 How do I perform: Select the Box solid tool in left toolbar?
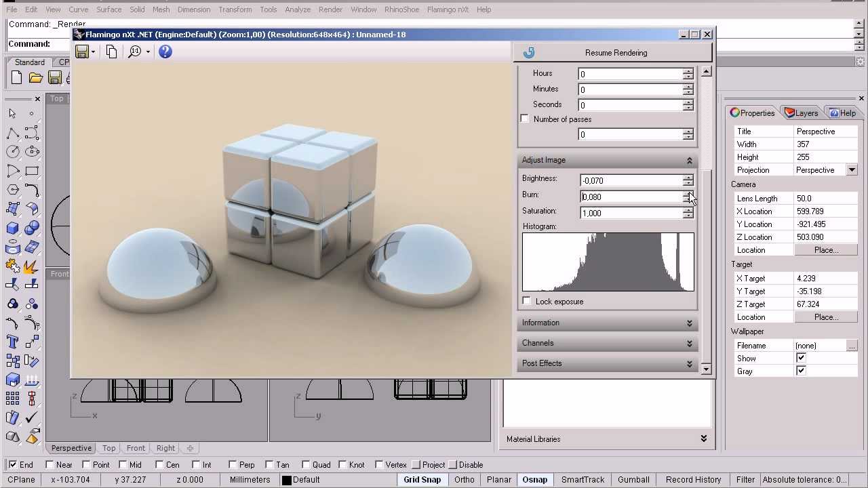[12, 228]
